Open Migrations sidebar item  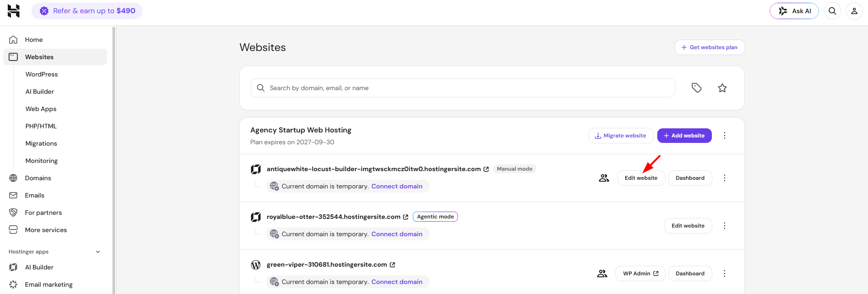pos(41,143)
